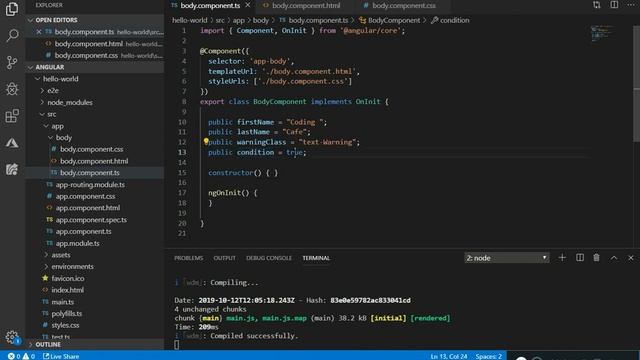Expand the e2e folder

(42, 91)
